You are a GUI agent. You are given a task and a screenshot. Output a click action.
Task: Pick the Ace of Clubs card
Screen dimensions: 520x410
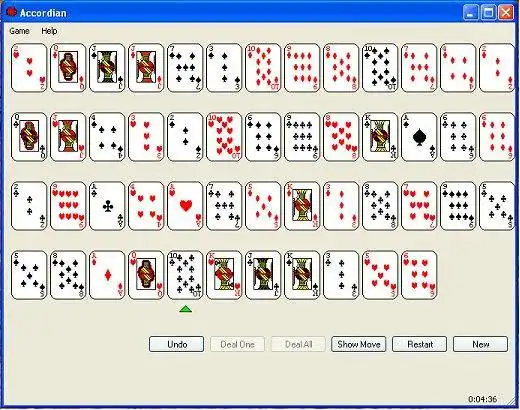pyautogui.click(x=107, y=206)
